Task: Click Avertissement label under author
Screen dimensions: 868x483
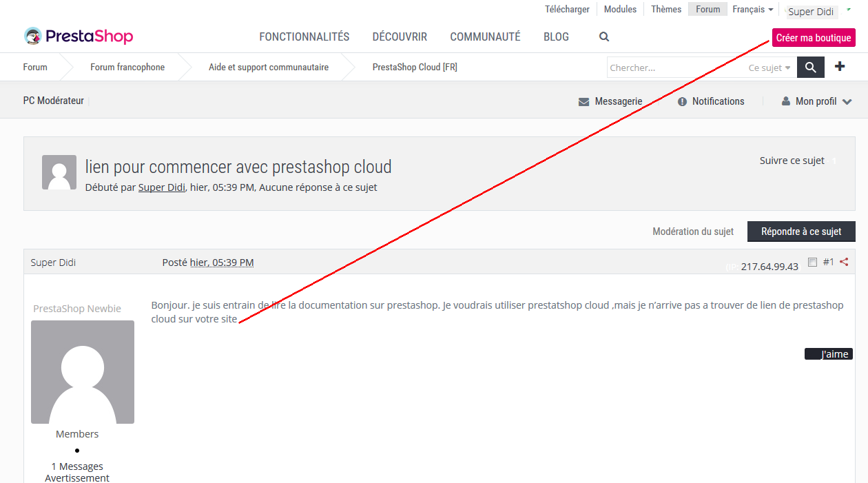Action: 77,478
